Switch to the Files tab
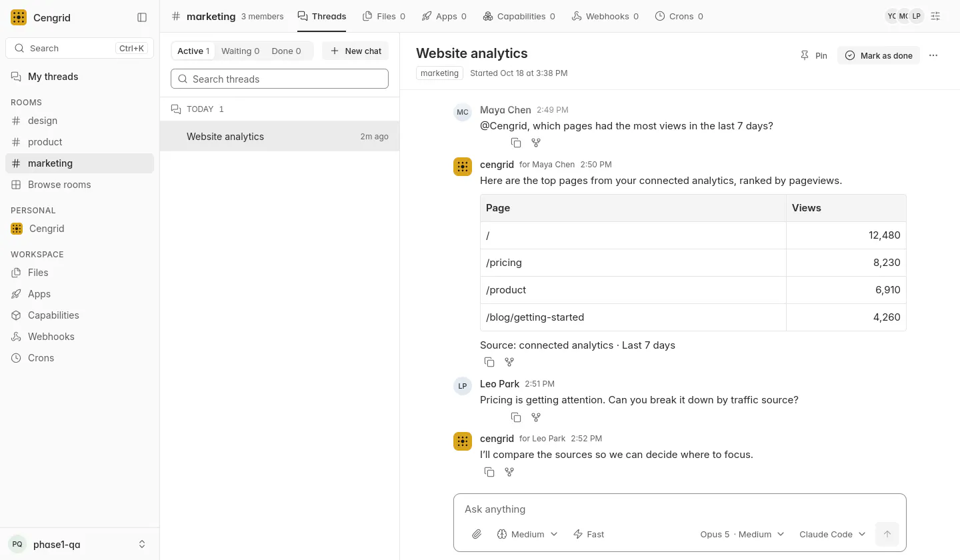The image size is (960, 560). point(384,16)
